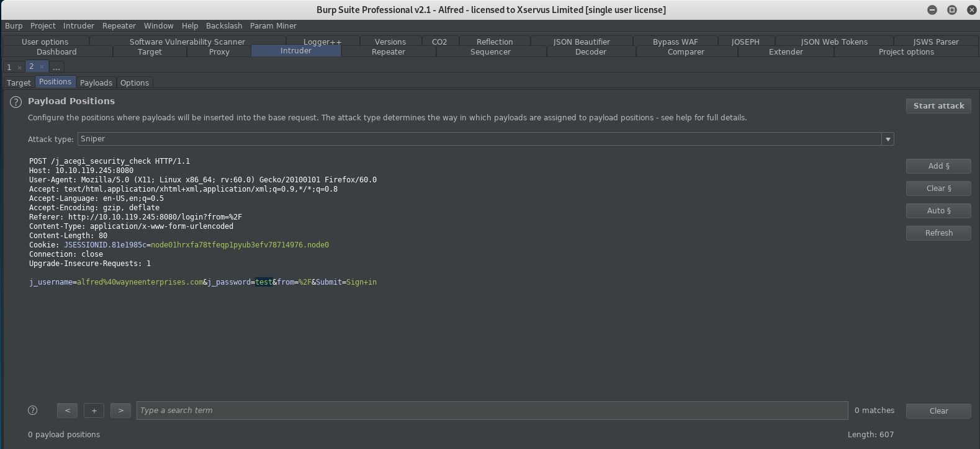The image size is (980, 449).
Task: Switch to the JSON Web Tokens tab
Action: [x=834, y=42]
